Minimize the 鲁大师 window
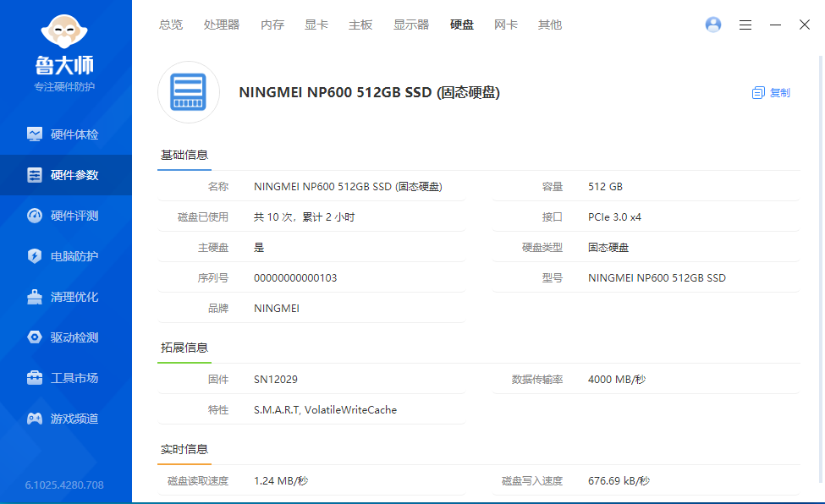This screenshot has height=504, width=825. (x=775, y=25)
